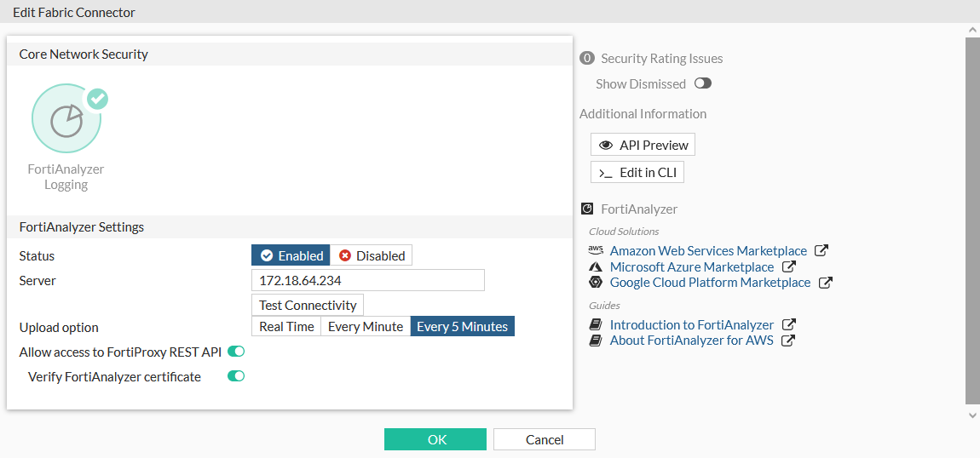Click the scroll down arrow of the right scrollbar
Screen dimensions: 980x458
pyautogui.click(x=972, y=415)
